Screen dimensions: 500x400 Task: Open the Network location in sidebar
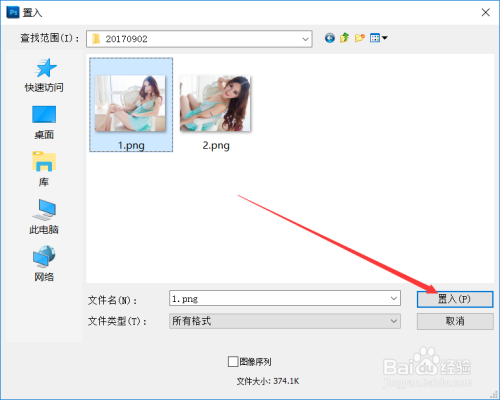(44, 264)
